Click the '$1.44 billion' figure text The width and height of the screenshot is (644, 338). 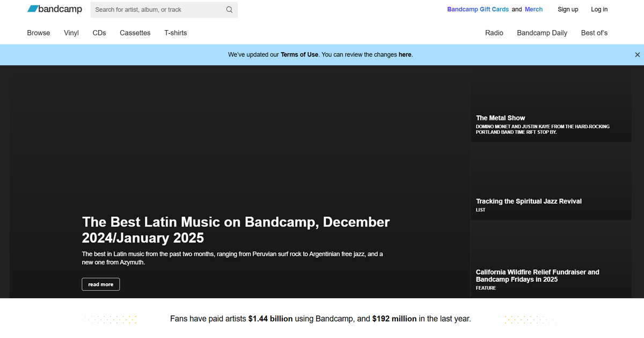point(270,319)
